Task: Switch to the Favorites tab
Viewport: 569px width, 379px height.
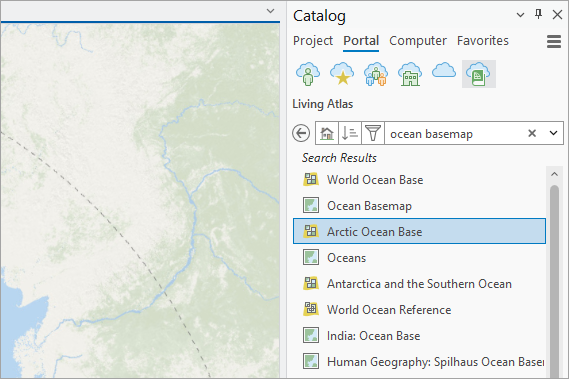Action: (483, 41)
